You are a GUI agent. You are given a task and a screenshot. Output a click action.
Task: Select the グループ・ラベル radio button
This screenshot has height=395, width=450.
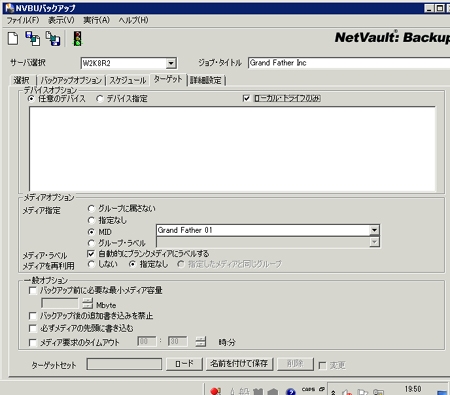coord(91,243)
